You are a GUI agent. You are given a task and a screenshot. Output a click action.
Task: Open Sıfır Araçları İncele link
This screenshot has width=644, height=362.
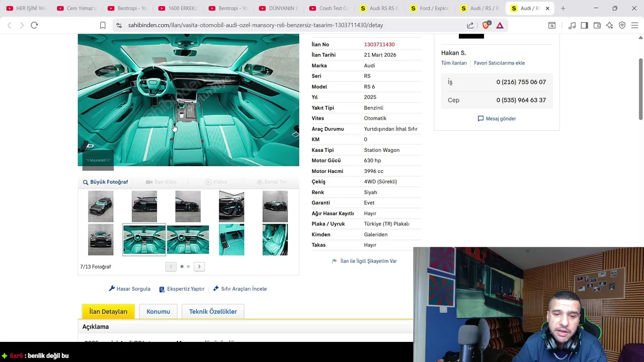pos(240,289)
